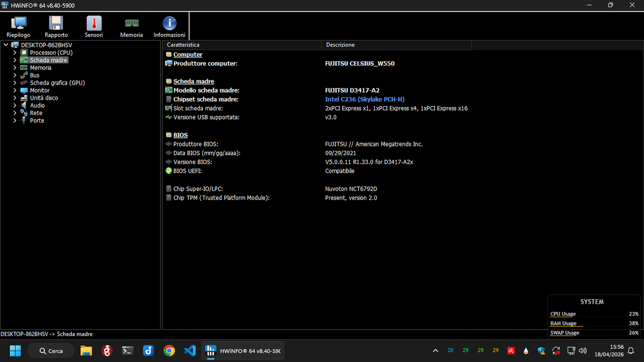Open the Riepilogo summary toolbar button
The width and height of the screenshot is (644, 362).
click(x=19, y=27)
